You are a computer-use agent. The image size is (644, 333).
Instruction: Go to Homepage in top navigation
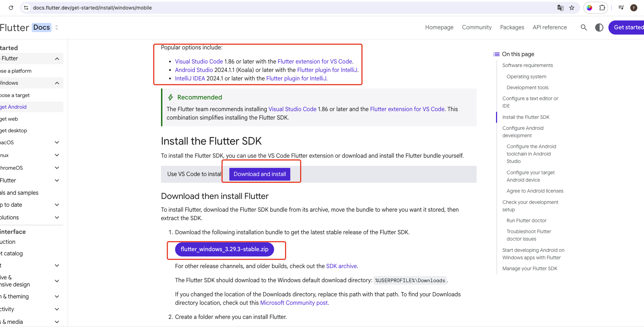(x=439, y=28)
